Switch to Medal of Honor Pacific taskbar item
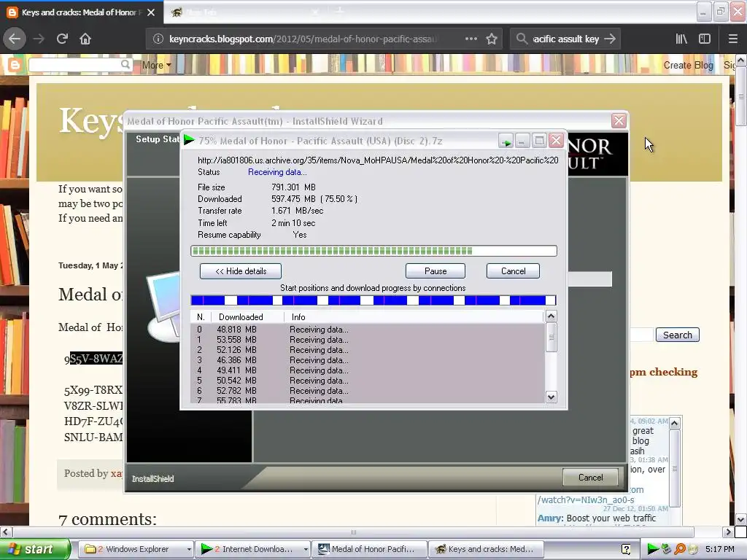The image size is (747, 560). [x=370, y=549]
